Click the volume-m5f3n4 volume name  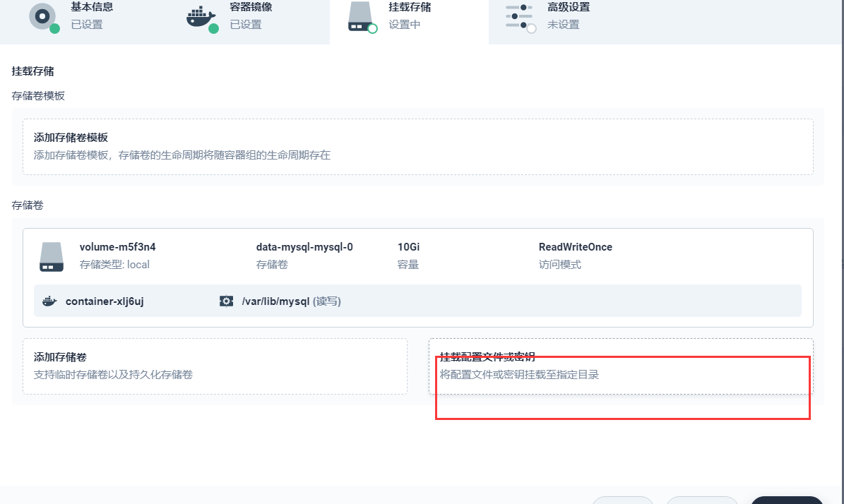[118, 247]
